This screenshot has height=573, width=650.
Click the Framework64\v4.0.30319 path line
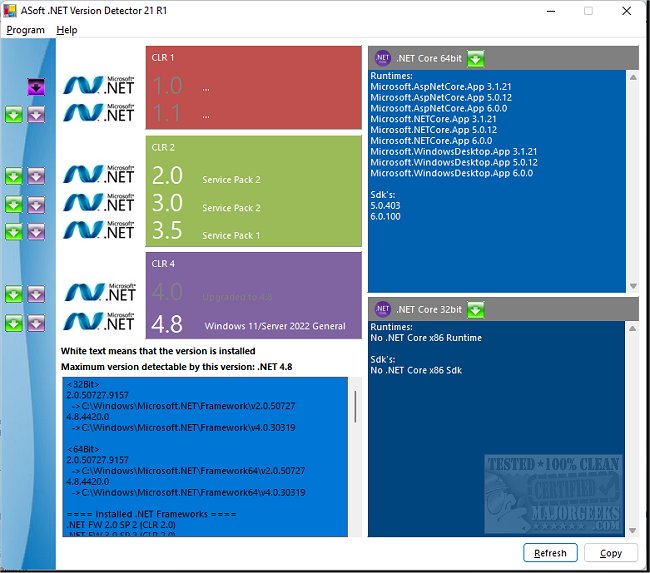tap(189, 493)
